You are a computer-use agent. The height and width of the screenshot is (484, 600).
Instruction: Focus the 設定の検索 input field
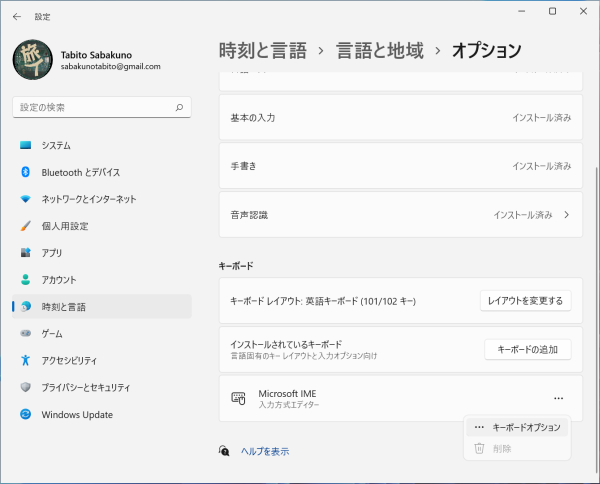[x=102, y=108]
